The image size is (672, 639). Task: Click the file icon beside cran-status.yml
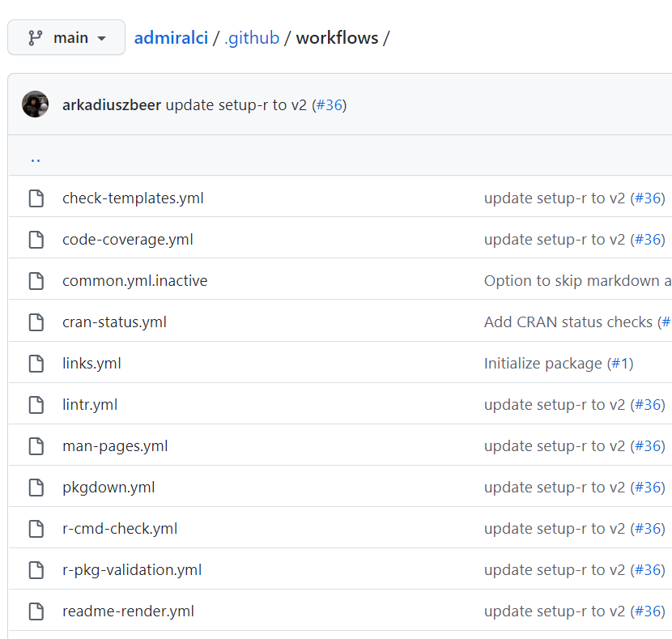click(36, 322)
